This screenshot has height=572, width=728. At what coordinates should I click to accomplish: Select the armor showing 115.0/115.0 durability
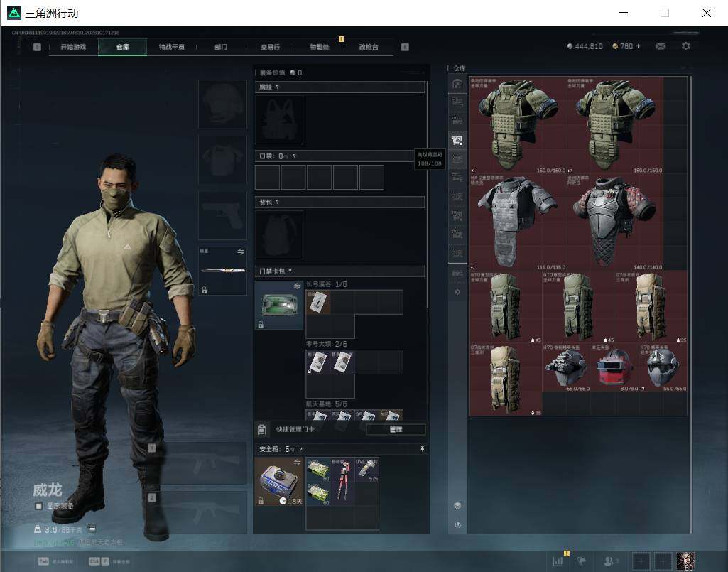pyautogui.click(x=518, y=222)
